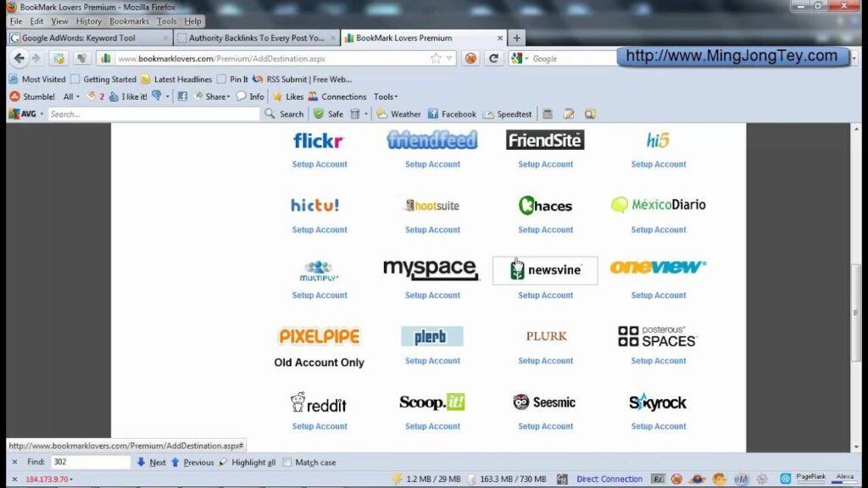Click the hi5 logo
868x488 pixels.
point(658,140)
